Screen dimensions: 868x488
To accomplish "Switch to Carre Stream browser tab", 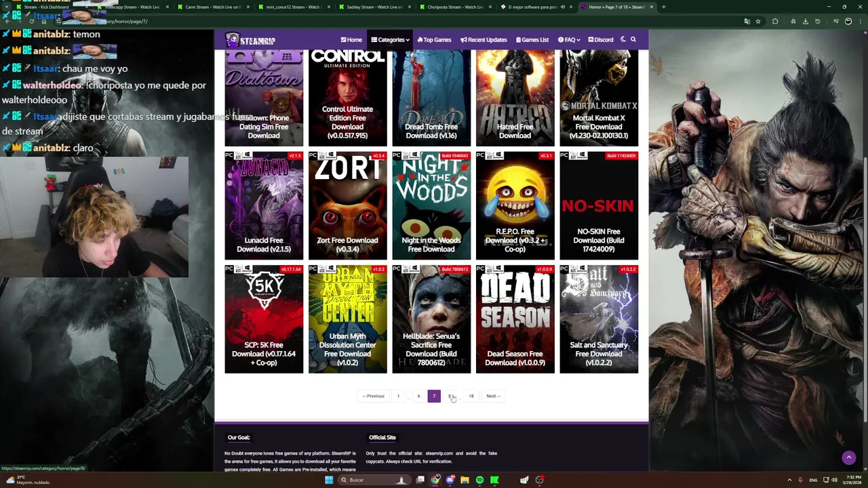I will tap(212, 7).
